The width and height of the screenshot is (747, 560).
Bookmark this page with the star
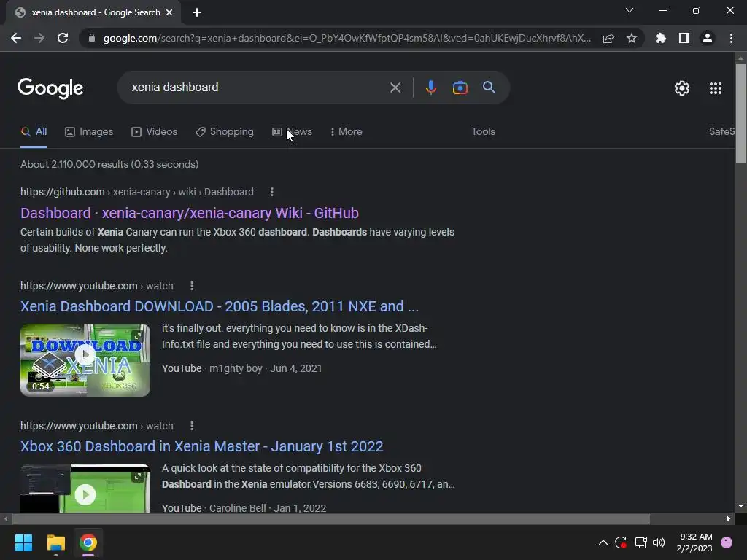click(x=632, y=38)
